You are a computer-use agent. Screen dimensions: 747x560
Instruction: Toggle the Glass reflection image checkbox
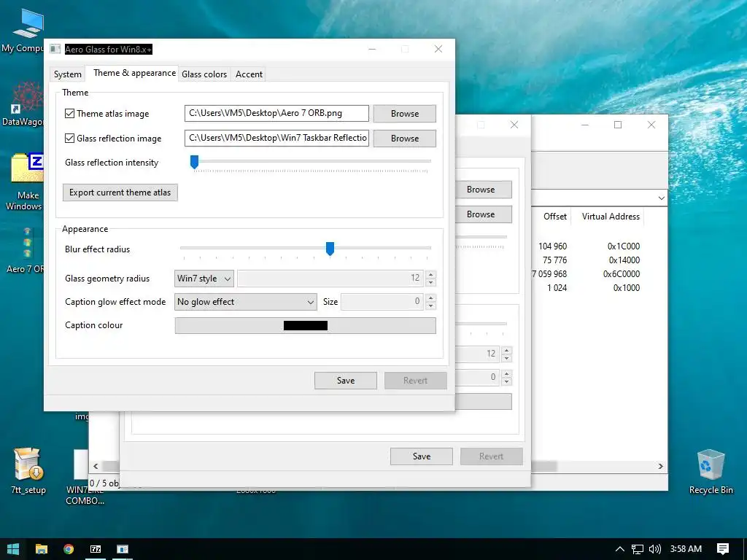point(69,138)
